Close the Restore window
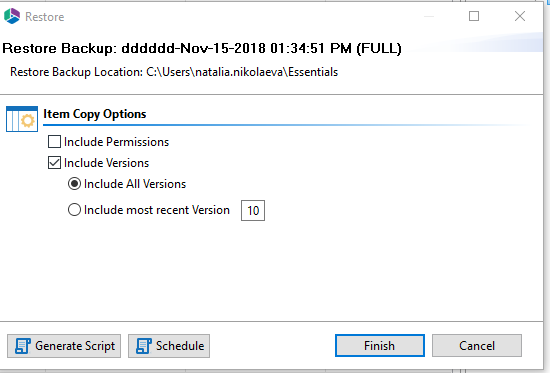The width and height of the screenshot is (550, 373). pyautogui.click(x=520, y=16)
